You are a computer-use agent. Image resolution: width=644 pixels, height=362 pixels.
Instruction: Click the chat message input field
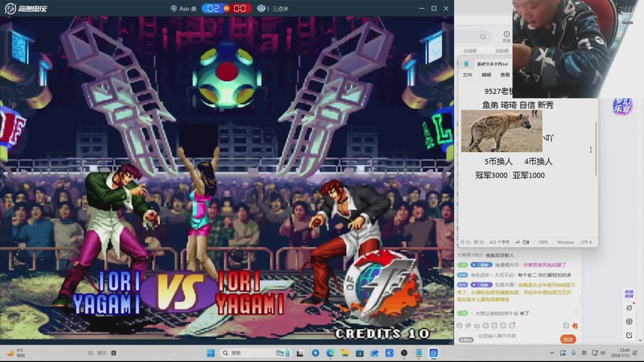coord(518,336)
